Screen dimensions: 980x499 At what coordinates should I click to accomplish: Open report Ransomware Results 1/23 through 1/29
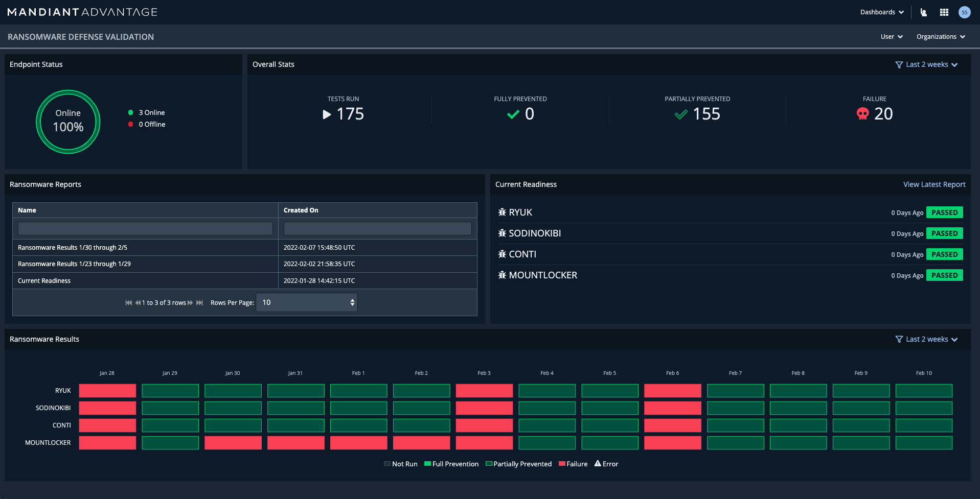(74, 264)
